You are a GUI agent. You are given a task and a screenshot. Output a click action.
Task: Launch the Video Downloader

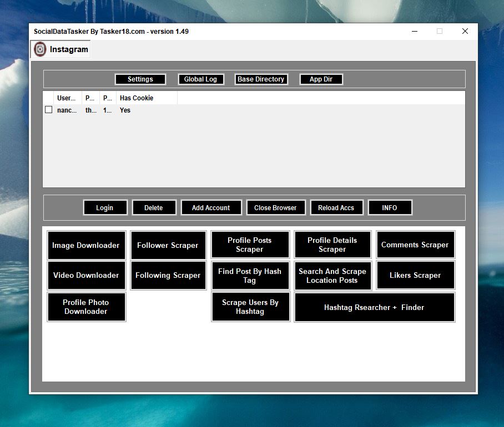coord(86,275)
